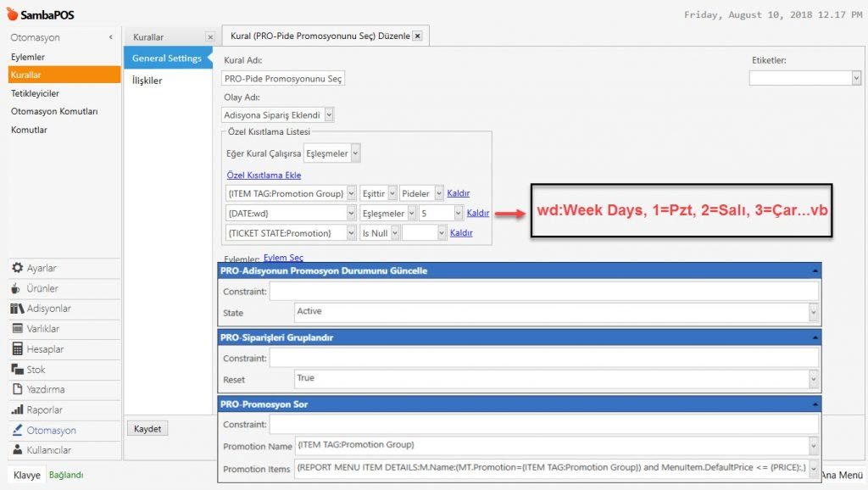Image resolution: width=868 pixels, height=490 pixels.
Task: Remove the TICKET STATE constraint with Kaldır
Action: click(x=461, y=233)
